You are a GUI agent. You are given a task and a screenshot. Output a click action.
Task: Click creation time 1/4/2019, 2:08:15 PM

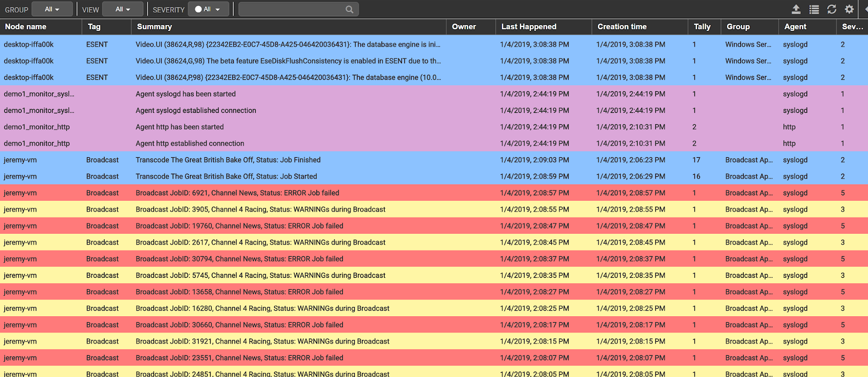tap(630, 341)
